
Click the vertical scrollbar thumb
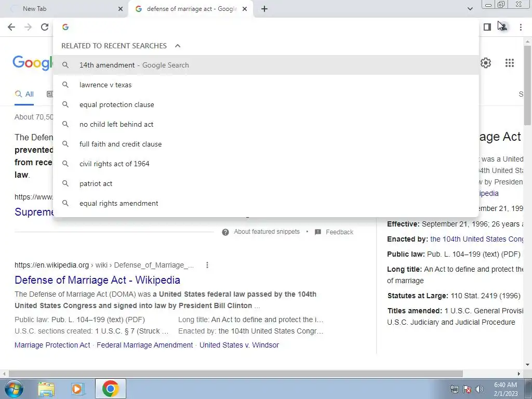pyautogui.click(x=527, y=85)
